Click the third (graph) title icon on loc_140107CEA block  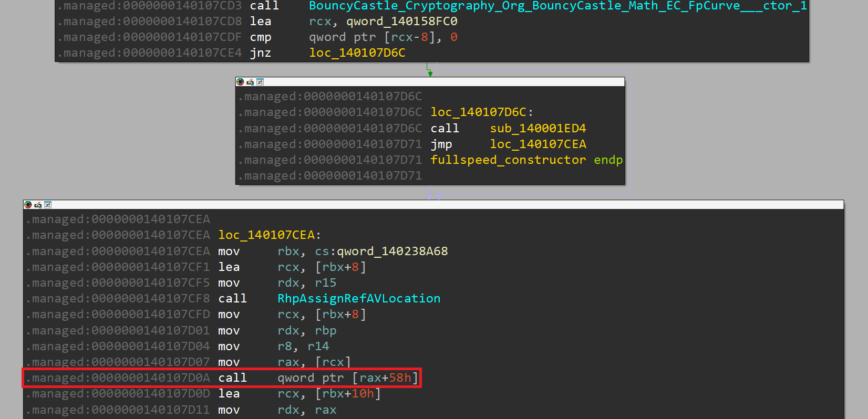tap(48, 205)
